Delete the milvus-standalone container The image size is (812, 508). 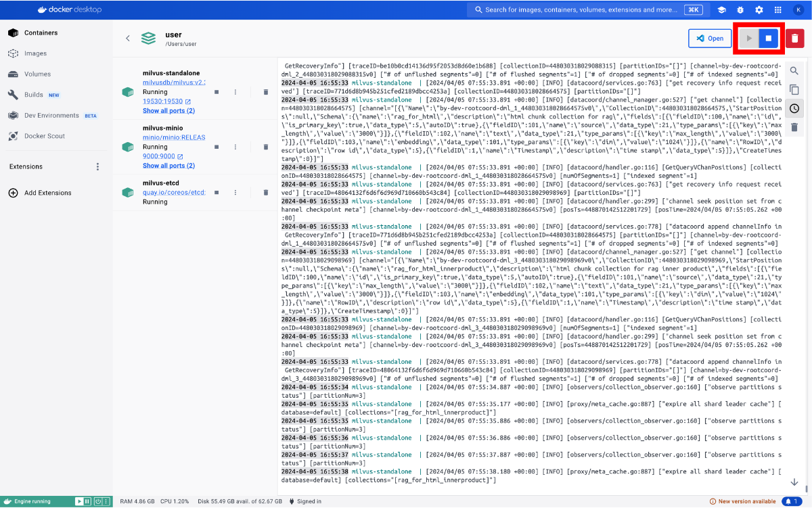coord(266,91)
